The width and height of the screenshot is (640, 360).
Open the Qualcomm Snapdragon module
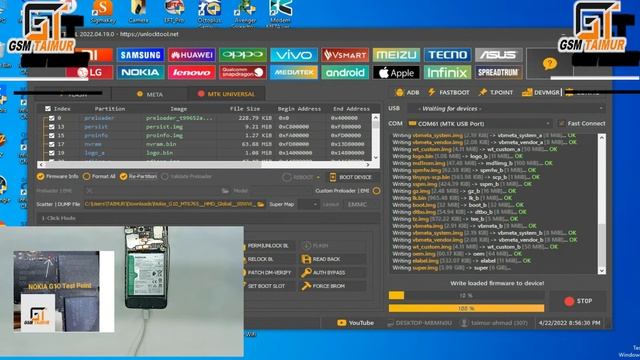point(243,73)
